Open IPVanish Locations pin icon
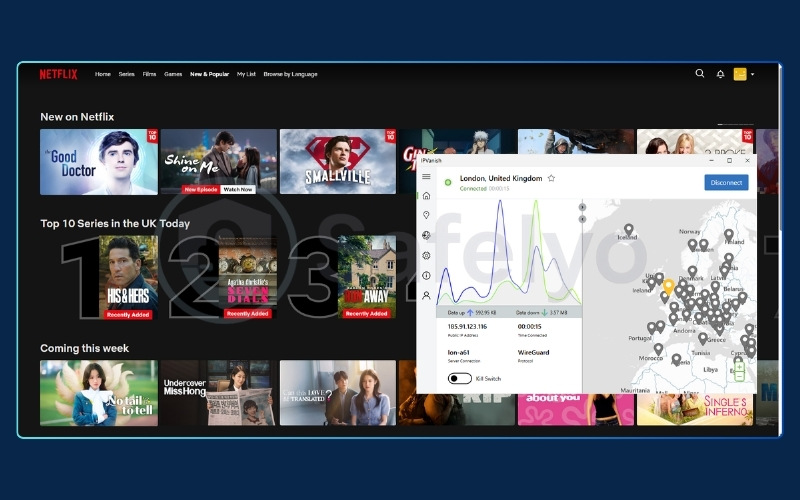800x500 pixels. click(x=427, y=215)
